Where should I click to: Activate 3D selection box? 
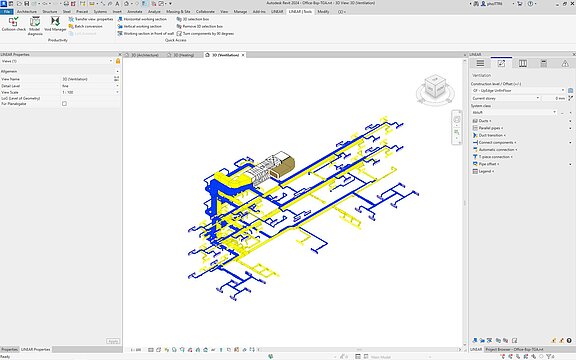tap(193, 19)
